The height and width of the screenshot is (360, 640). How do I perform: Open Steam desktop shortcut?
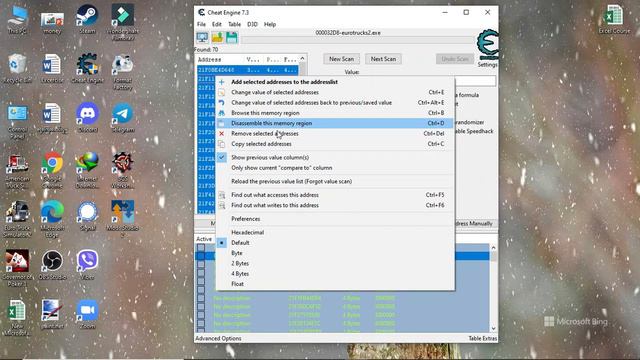[x=87, y=20]
